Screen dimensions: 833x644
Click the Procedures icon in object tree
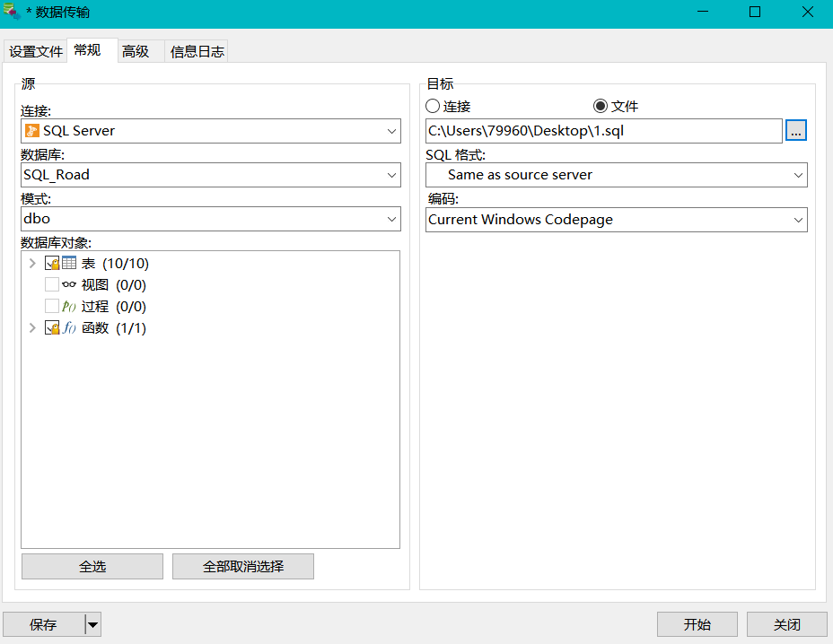click(x=69, y=307)
